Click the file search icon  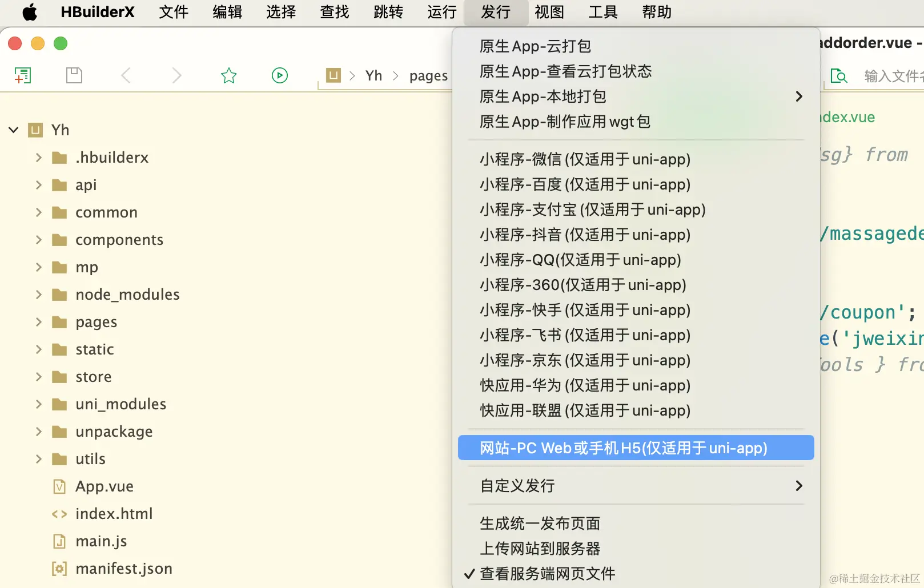pos(839,76)
